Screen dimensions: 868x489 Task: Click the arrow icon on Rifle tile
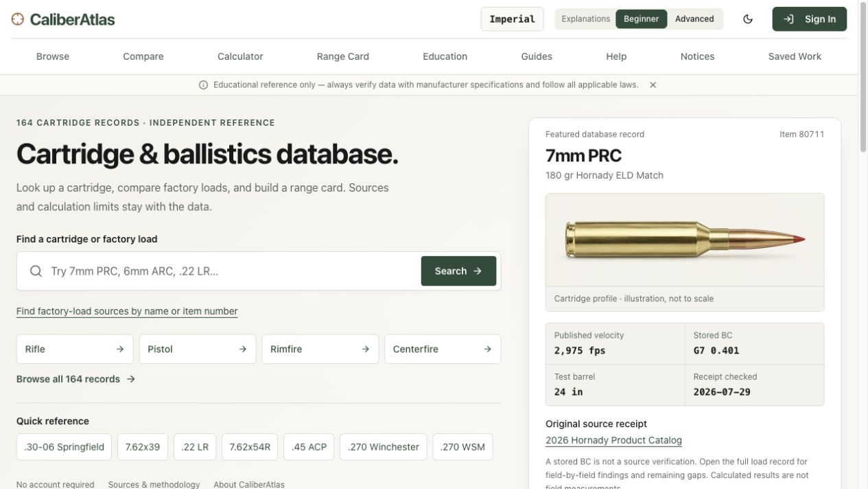(120, 349)
